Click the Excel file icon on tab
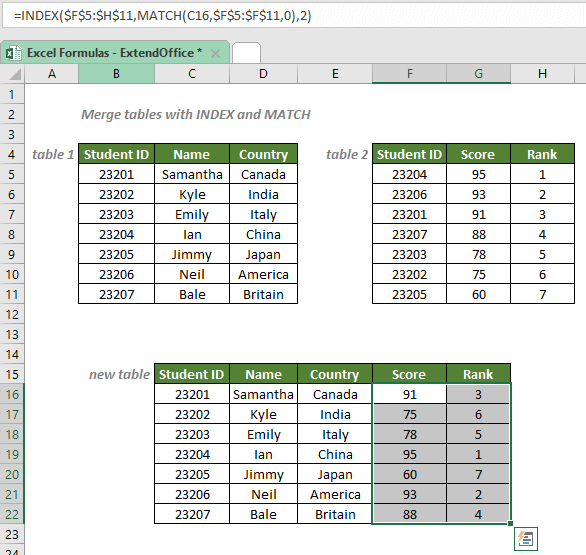 click(x=13, y=53)
